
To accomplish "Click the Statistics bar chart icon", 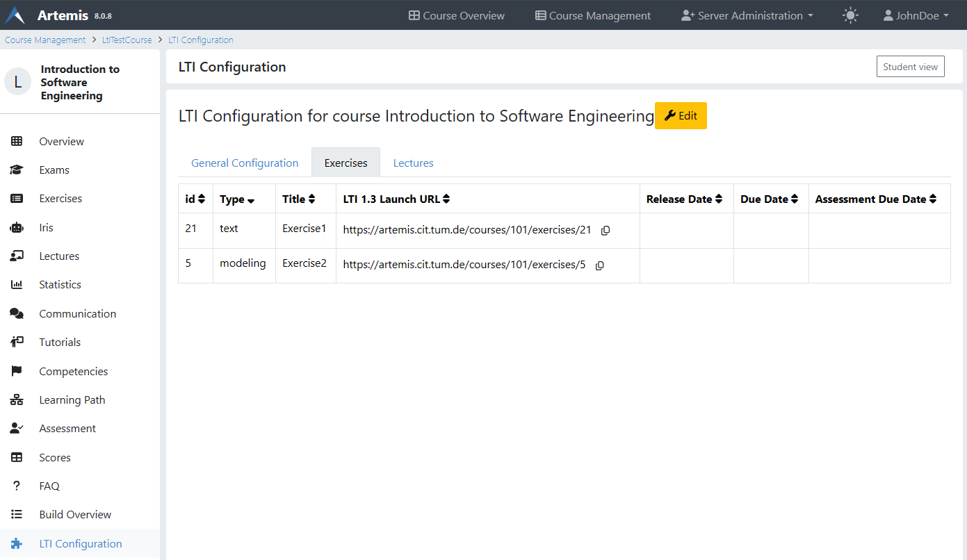I will (17, 285).
